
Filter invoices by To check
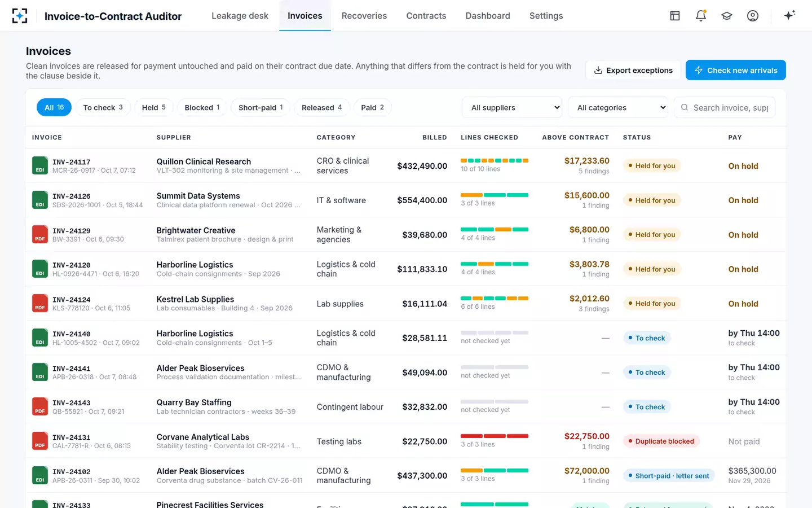103,107
